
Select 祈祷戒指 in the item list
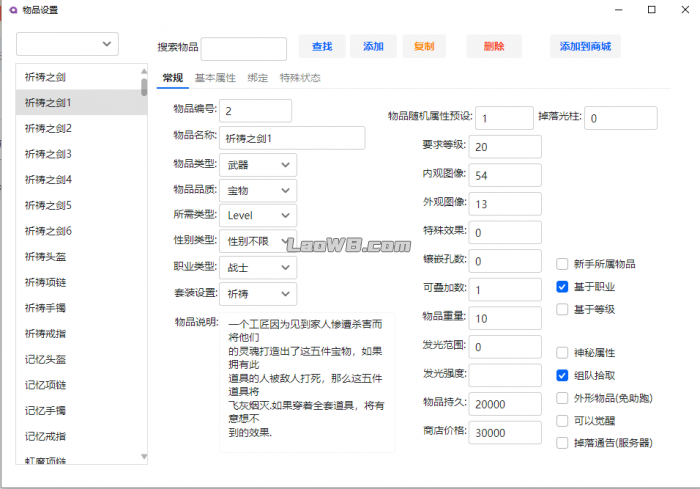pos(79,334)
